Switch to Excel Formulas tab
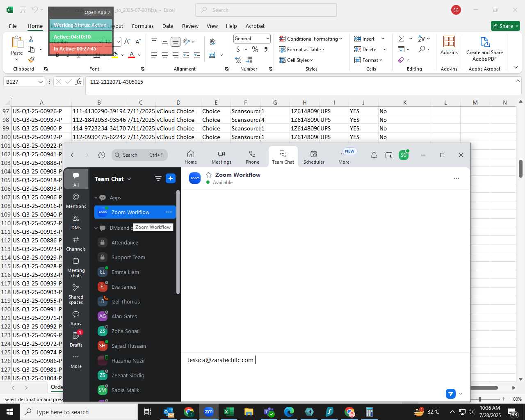 click(143, 26)
